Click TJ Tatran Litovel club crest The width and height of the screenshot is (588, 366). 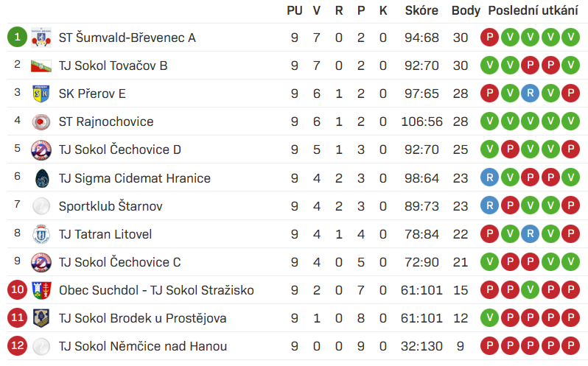(41, 234)
